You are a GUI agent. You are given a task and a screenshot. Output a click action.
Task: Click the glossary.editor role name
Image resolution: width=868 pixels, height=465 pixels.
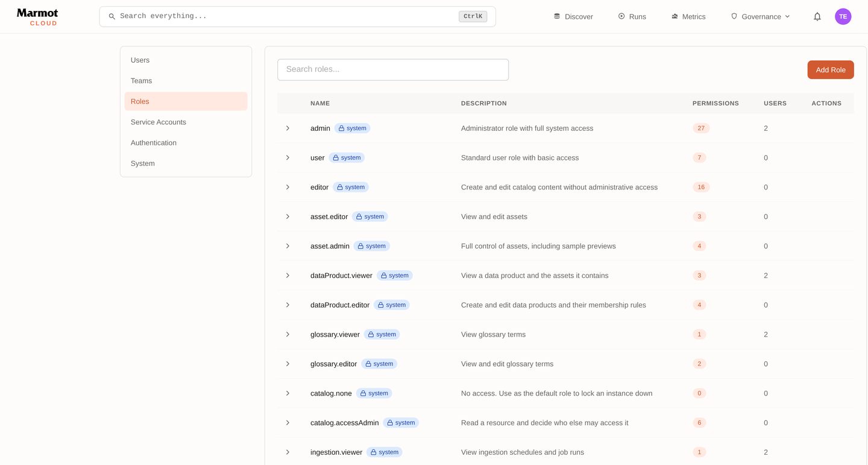coord(333,364)
